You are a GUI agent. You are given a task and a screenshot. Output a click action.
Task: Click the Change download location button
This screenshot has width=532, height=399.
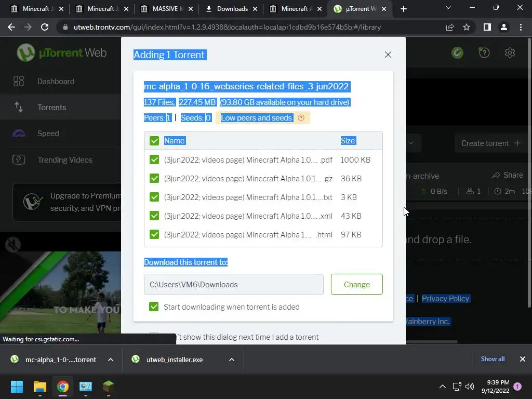356,284
